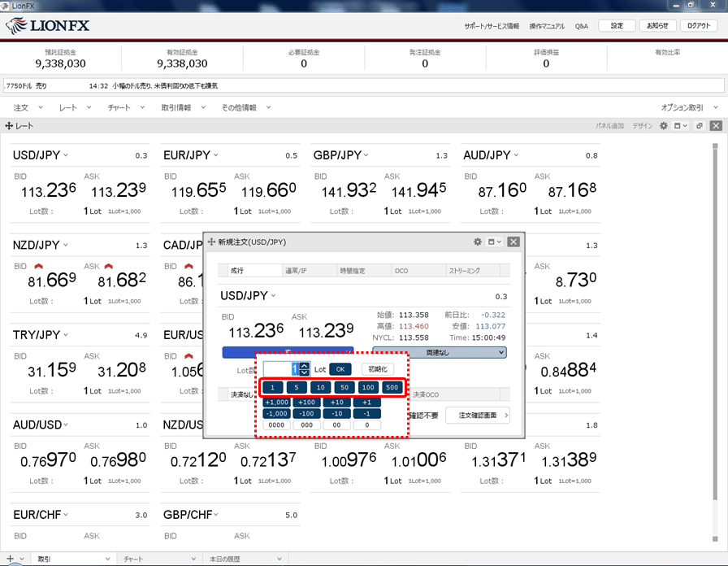Select the 時間指定 order tab
The width and height of the screenshot is (728, 566).
[x=364, y=271]
